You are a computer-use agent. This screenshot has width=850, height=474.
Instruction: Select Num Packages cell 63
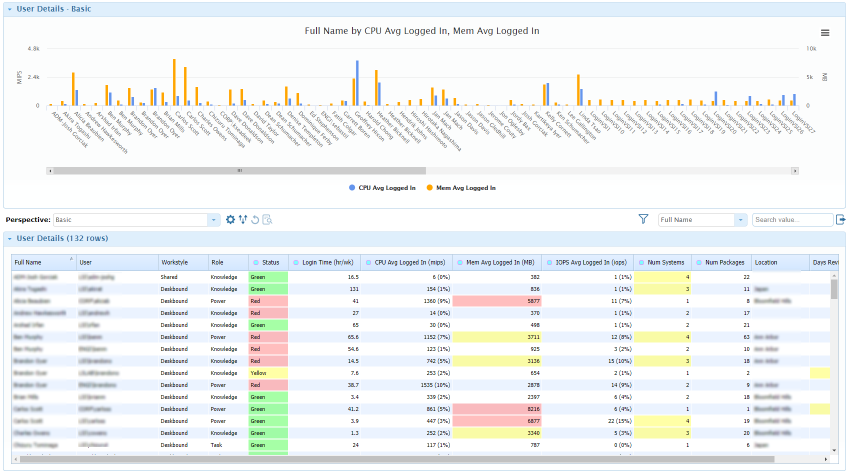[722, 337]
